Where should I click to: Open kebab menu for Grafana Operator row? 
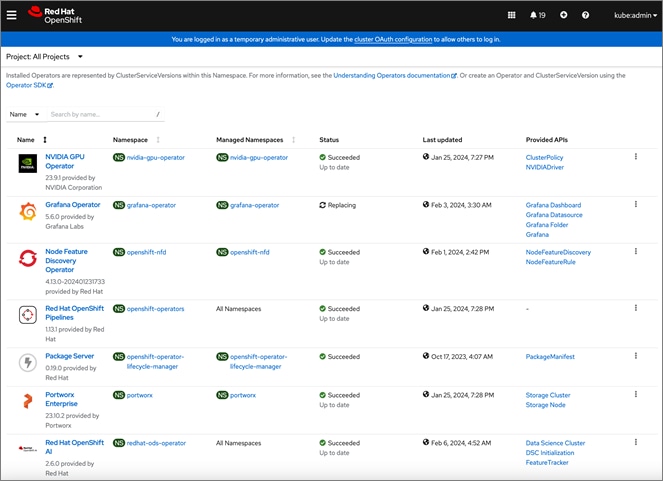[x=636, y=205]
